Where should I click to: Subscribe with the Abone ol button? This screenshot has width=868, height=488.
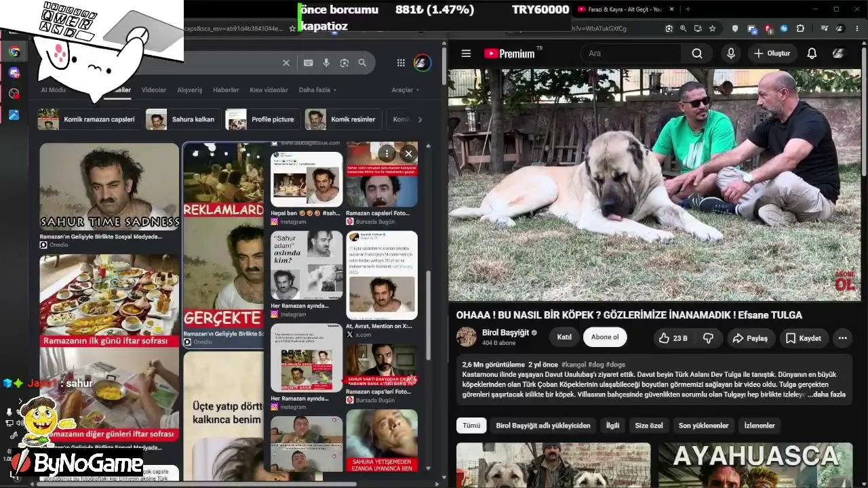tap(605, 338)
